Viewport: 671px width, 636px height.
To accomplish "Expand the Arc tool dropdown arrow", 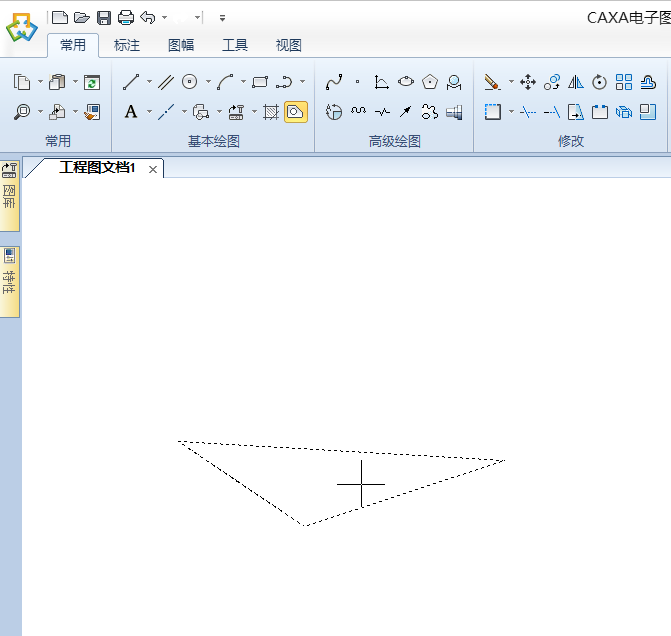I will coord(243,81).
